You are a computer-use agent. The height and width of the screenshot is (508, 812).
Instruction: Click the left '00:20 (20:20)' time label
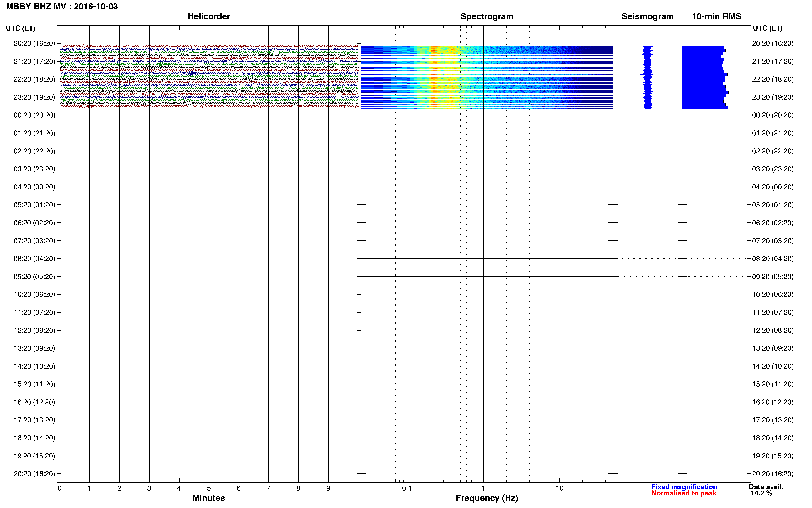click(x=34, y=115)
